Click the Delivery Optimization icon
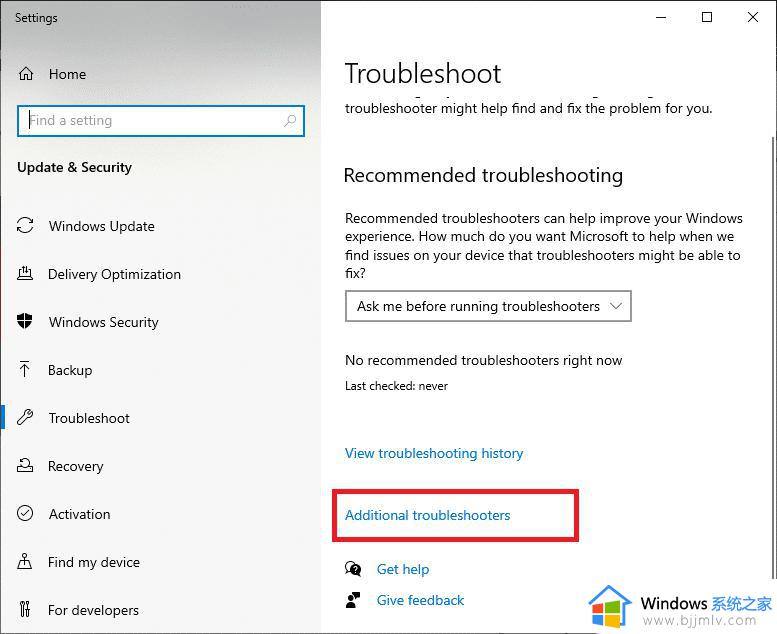The width and height of the screenshot is (777, 634). click(25, 274)
